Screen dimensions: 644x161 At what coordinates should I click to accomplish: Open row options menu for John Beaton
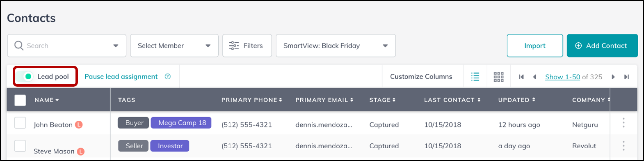(x=623, y=123)
